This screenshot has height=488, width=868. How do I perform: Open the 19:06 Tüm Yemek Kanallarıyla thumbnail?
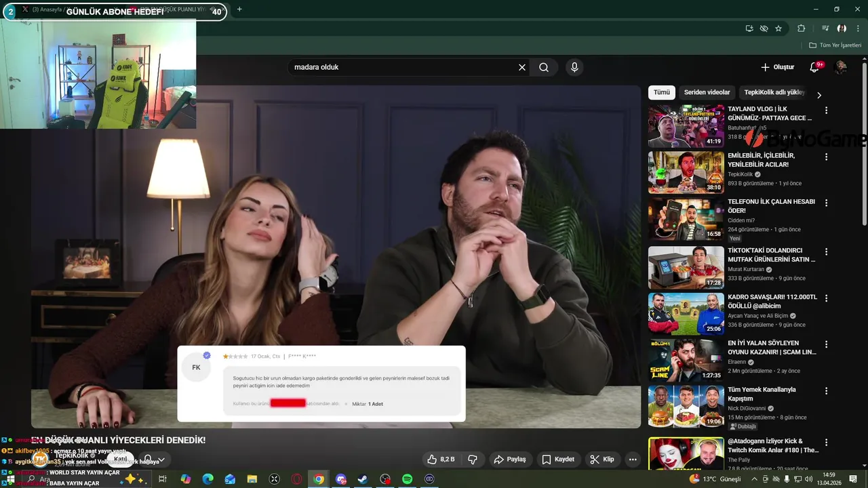coord(686,407)
